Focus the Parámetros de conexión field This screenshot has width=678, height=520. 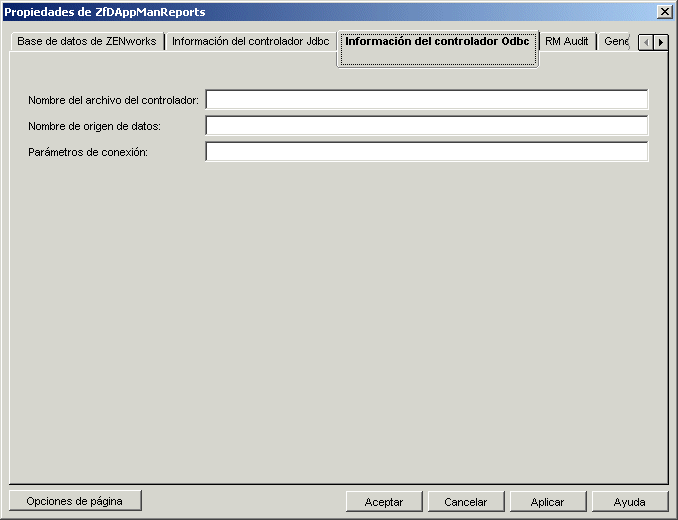(x=427, y=152)
